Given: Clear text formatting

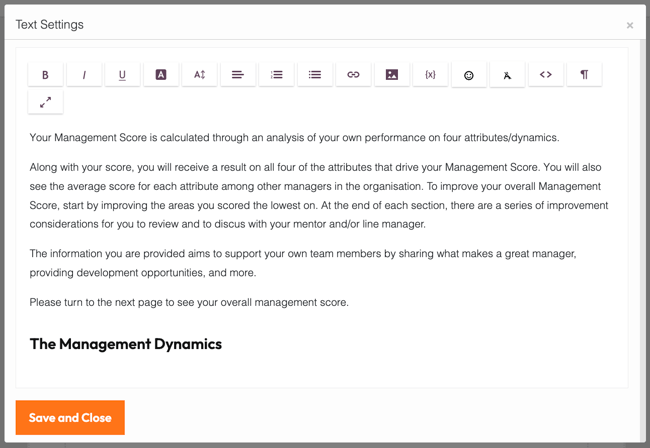Looking at the screenshot, I should 507,75.
